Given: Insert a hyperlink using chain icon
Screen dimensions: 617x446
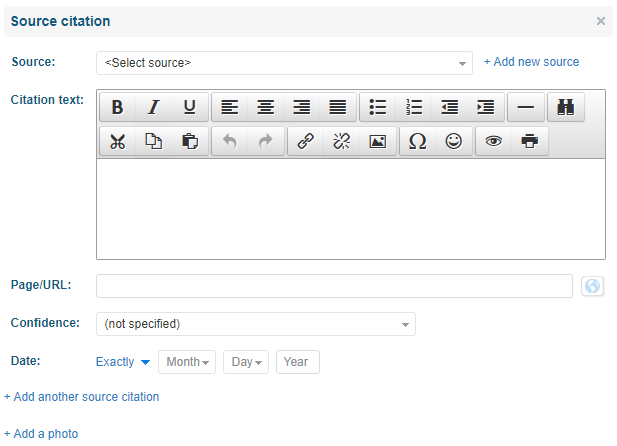Looking at the screenshot, I should [x=305, y=141].
